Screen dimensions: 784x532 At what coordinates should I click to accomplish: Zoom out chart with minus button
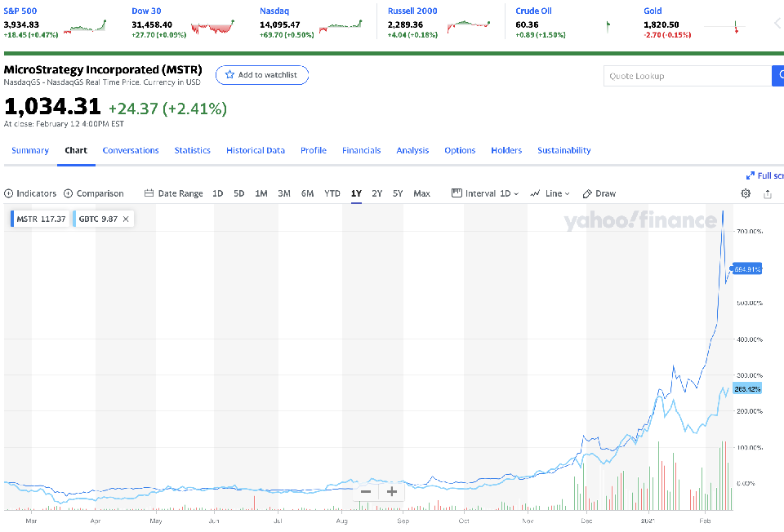tap(366, 491)
